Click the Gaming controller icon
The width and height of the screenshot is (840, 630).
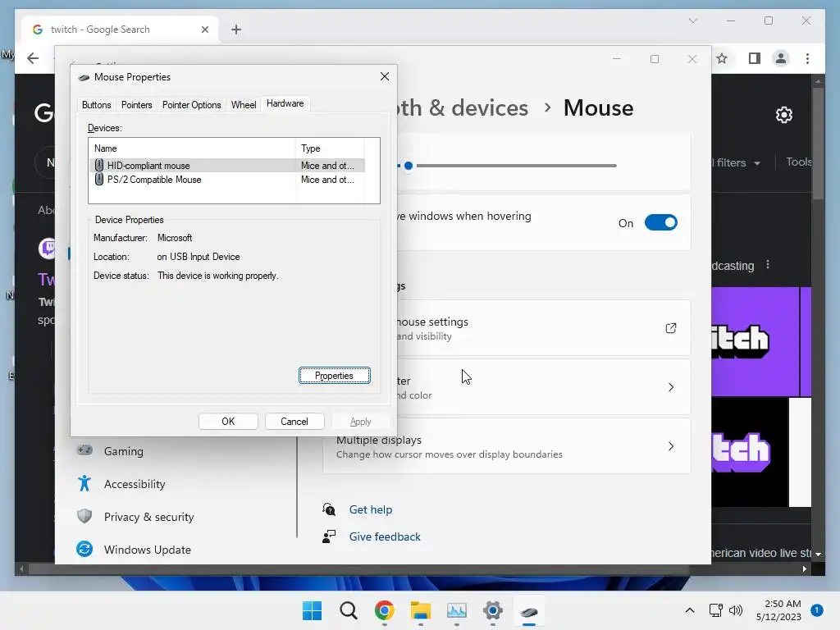84,450
